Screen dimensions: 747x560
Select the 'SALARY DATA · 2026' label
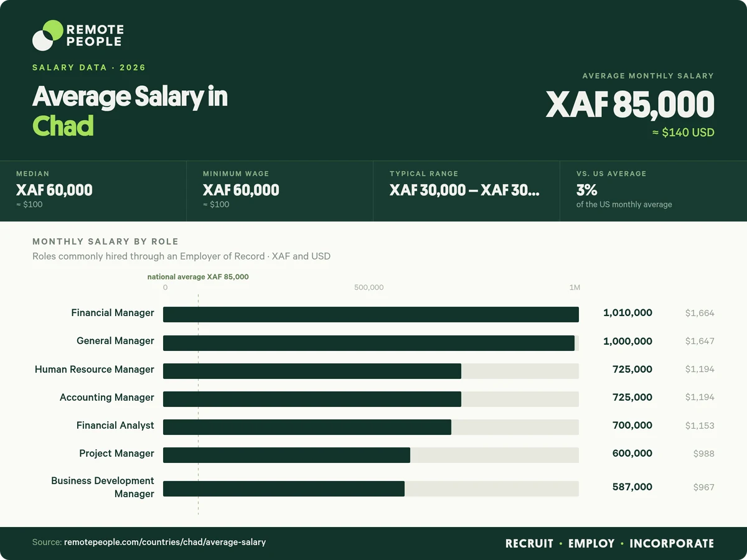point(89,67)
